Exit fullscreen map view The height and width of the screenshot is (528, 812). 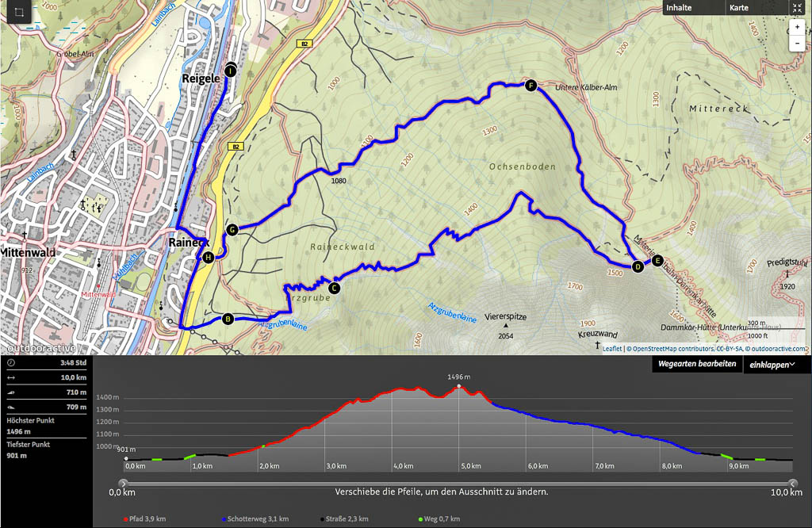[x=797, y=8]
